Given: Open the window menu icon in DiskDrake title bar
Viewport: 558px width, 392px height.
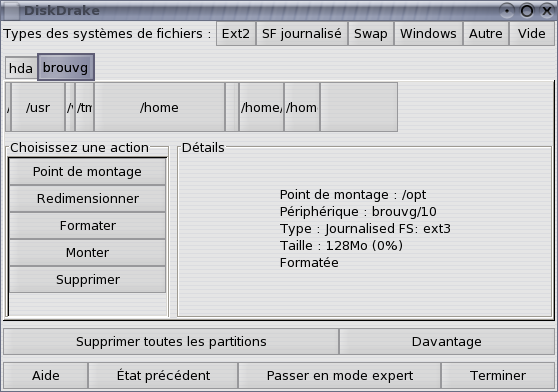Looking at the screenshot, I should point(11,11).
